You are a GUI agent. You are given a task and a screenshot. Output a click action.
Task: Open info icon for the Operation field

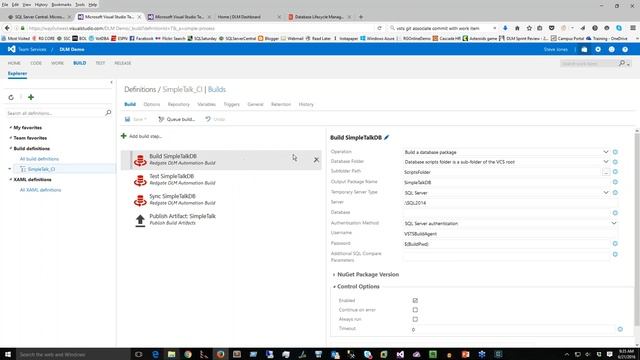(615, 152)
